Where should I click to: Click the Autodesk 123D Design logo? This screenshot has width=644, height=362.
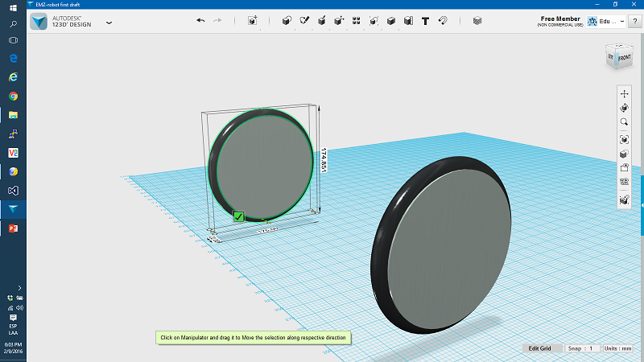pyautogui.click(x=39, y=21)
